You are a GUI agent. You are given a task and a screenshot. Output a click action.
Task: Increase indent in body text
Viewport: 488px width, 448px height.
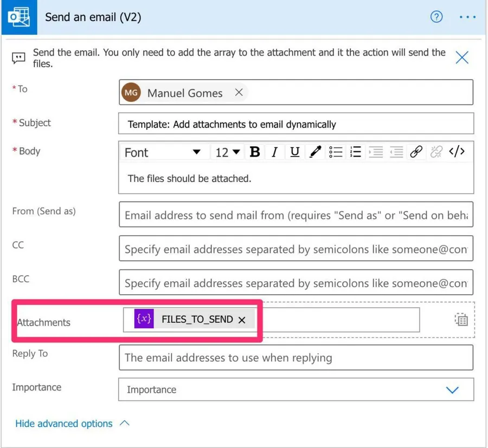pos(376,152)
